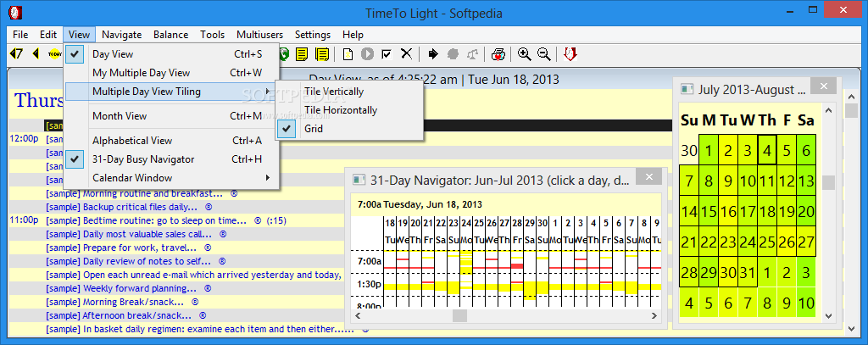Select Tile Horizontally in the submenu

[x=348, y=109]
